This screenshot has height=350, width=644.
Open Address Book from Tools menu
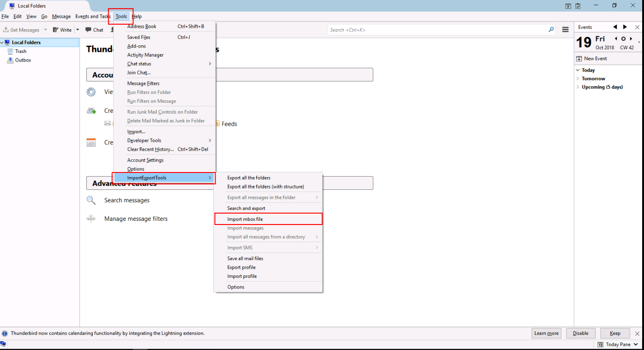[x=142, y=26]
